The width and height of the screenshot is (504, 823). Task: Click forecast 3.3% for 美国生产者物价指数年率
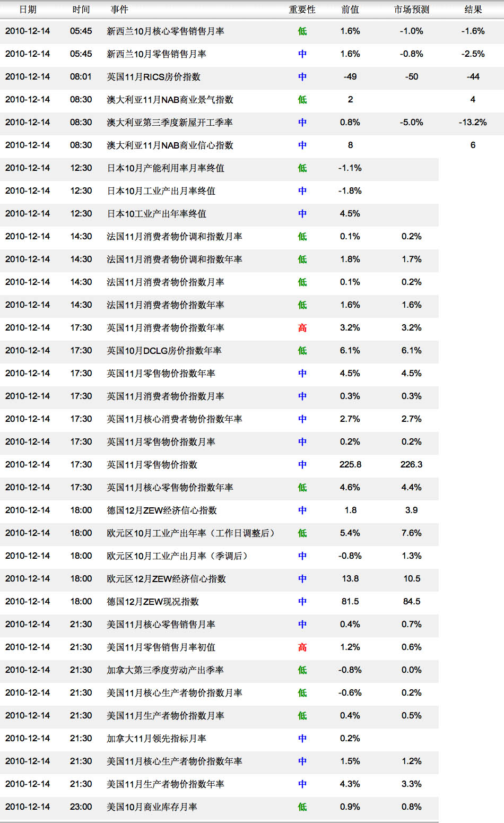point(412,784)
